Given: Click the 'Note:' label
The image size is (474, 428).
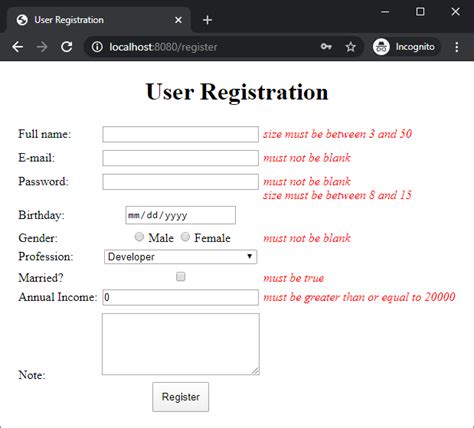Looking at the screenshot, I should (x=32, y=375).
